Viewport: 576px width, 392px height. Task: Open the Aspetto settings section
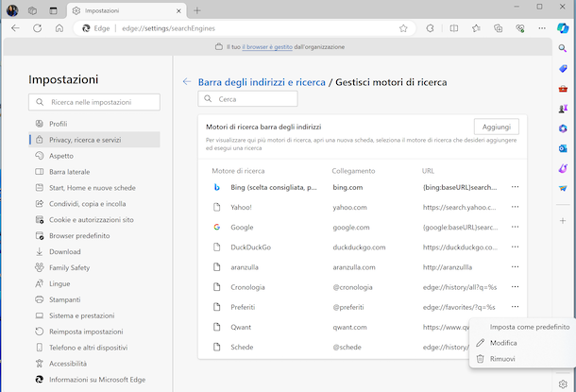94,156
